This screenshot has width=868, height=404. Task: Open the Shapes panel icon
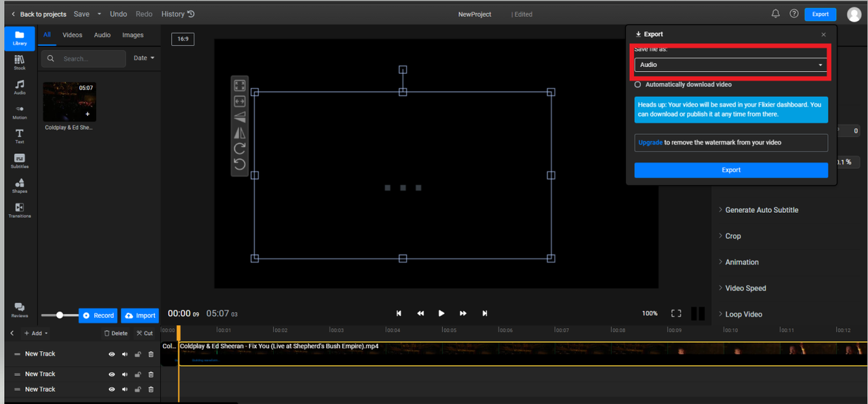(20, 186)
